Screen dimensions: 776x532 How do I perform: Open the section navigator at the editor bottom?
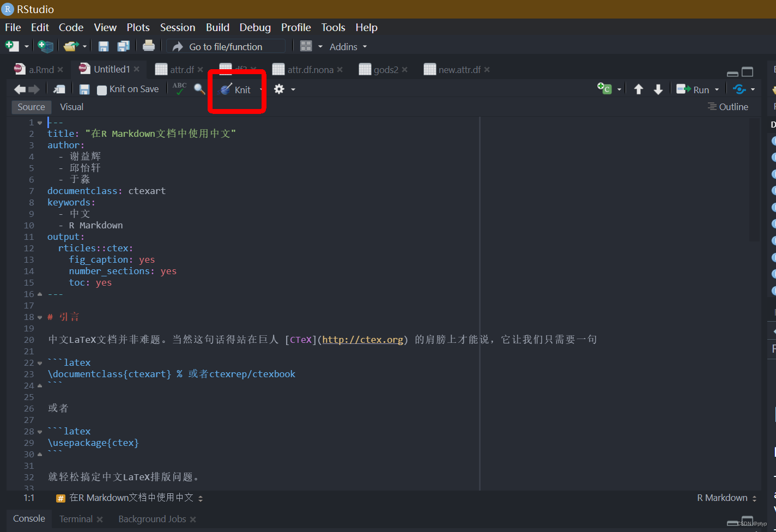(130, 498)
